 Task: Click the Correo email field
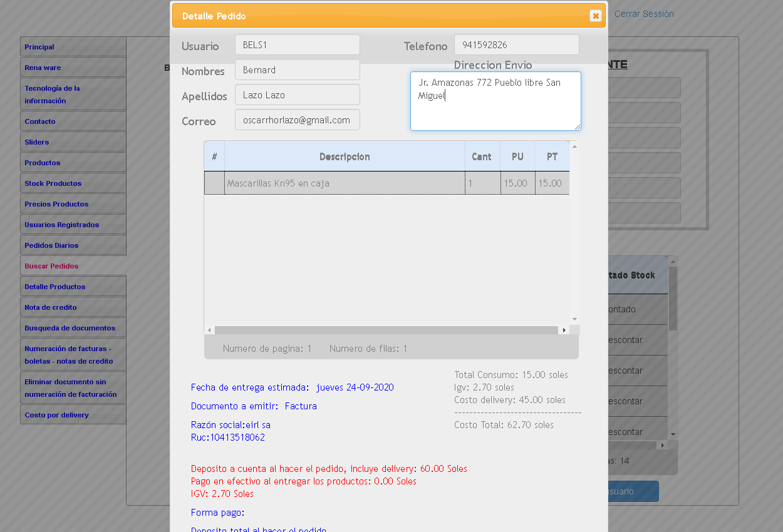297,120
